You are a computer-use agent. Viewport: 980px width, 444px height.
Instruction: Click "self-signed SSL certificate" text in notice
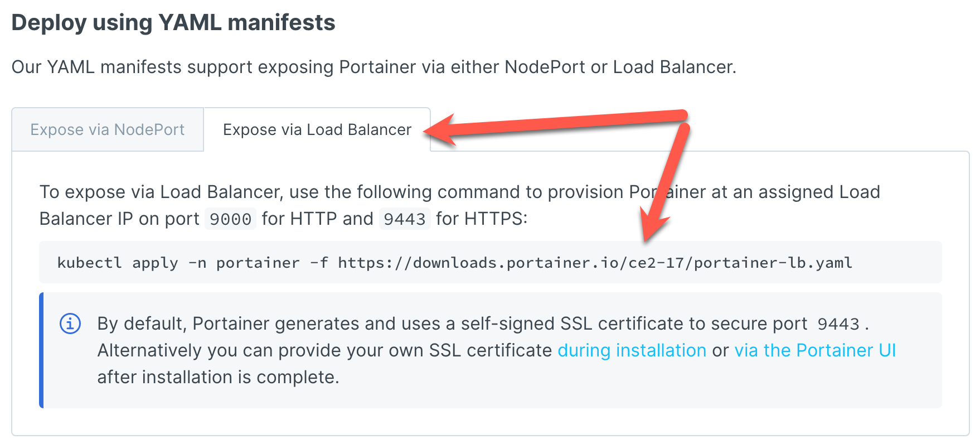point(574,324)
